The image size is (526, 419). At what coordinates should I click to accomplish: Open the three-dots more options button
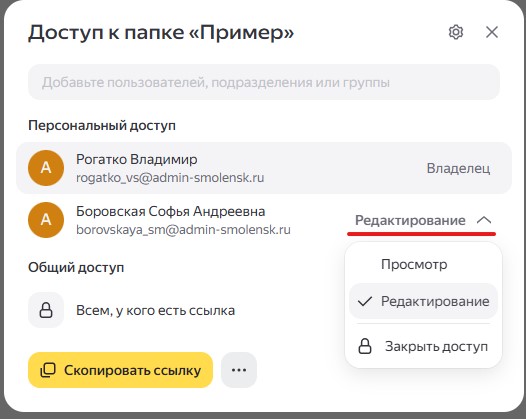point(239,370)
